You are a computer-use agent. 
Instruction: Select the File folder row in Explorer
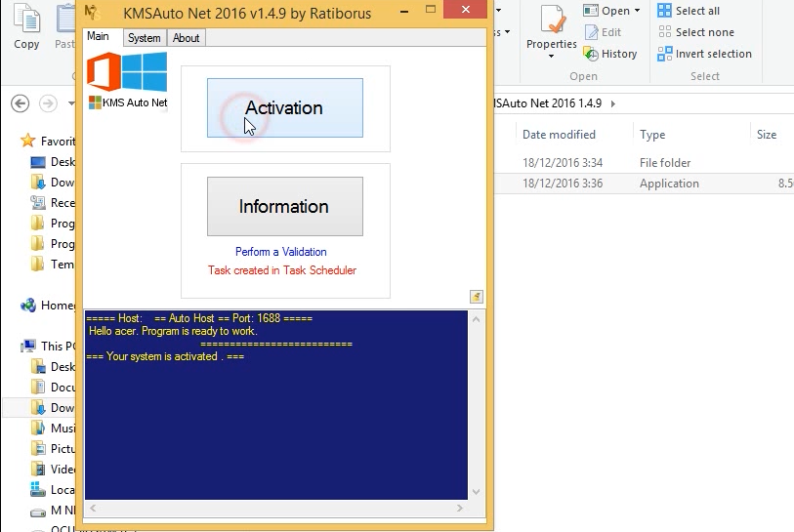point(643,162)
